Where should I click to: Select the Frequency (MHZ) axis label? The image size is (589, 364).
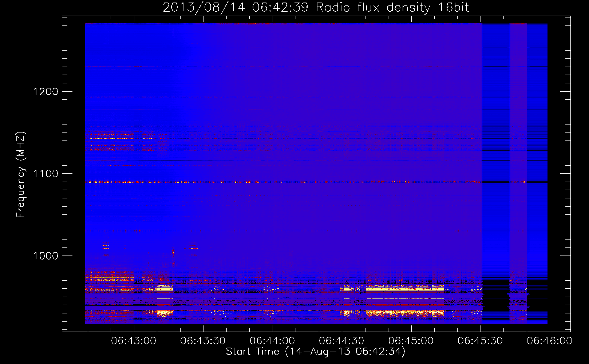tap(21, 175)
